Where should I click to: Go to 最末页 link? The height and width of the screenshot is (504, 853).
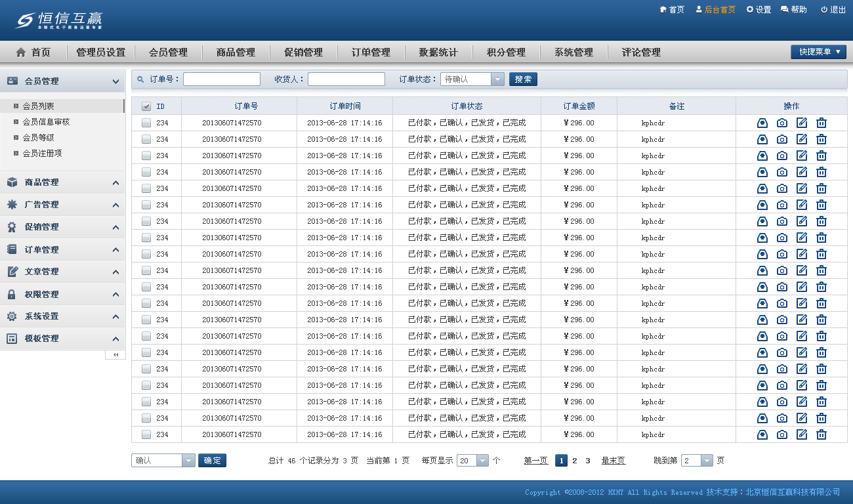(x=613, y=461)
